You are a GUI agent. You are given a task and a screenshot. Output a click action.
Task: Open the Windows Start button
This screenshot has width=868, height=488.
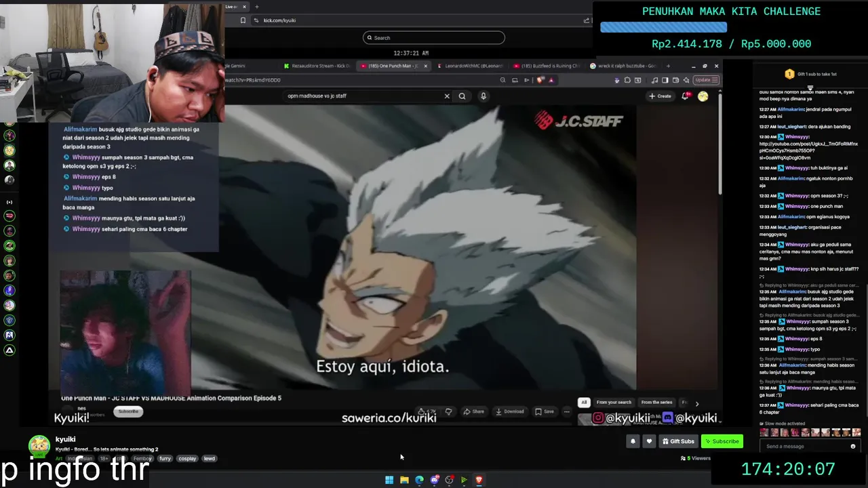[x=389, y=480]
